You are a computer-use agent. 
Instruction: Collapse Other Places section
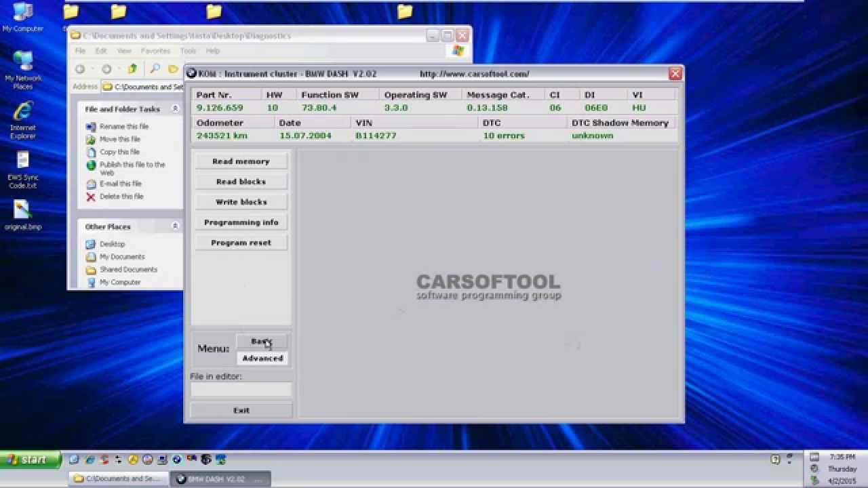(x=175, y=226)
